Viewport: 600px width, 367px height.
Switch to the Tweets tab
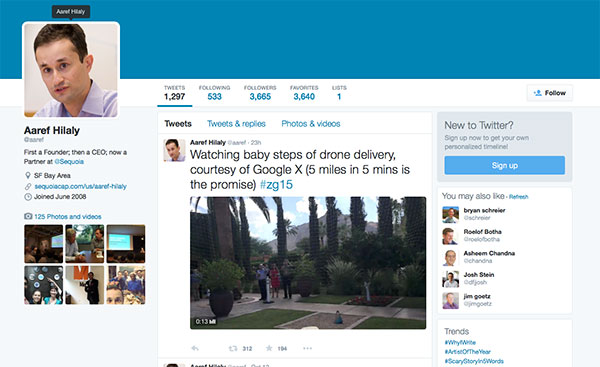[178, 124]
